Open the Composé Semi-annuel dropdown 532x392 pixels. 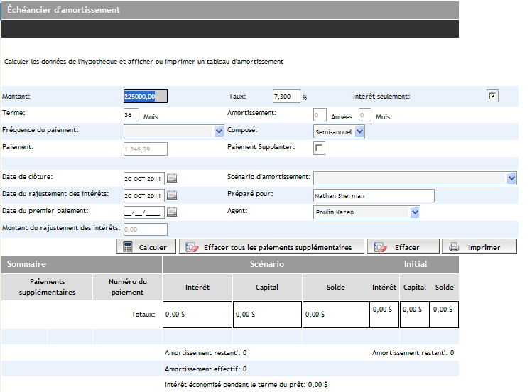click(359, 131)
